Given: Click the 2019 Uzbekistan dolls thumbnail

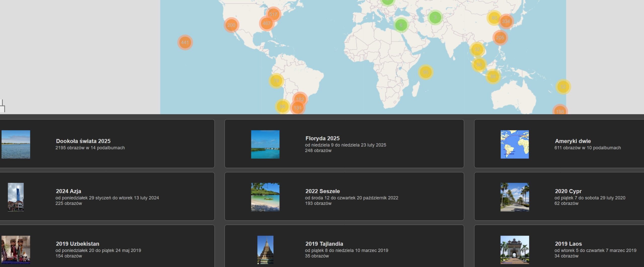Looking at the screenshot, I should 16,250.
